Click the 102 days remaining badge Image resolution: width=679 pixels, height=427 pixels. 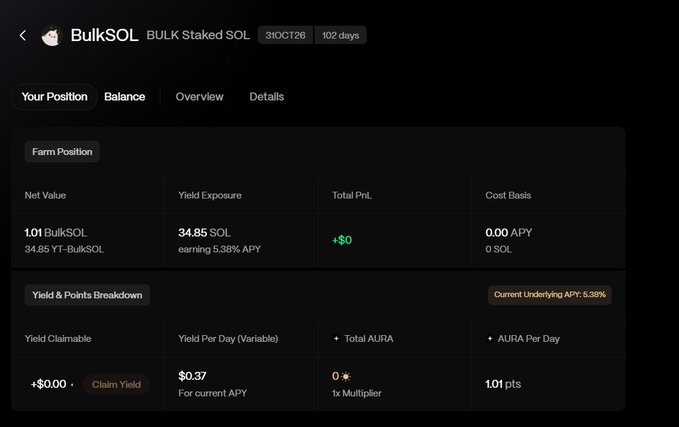[x=340, y=36]
